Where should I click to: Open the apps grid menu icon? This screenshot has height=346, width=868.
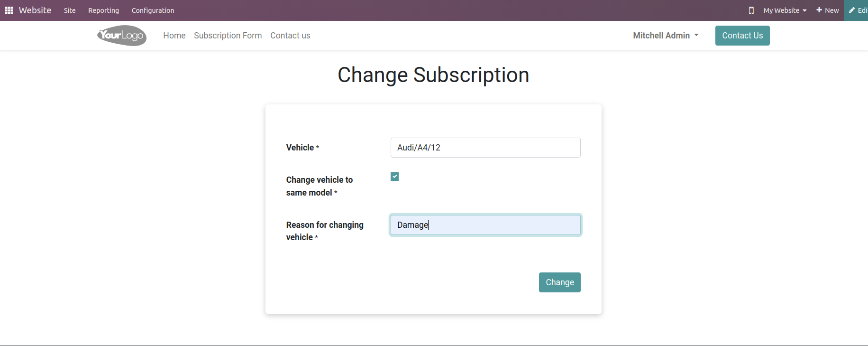9,10
